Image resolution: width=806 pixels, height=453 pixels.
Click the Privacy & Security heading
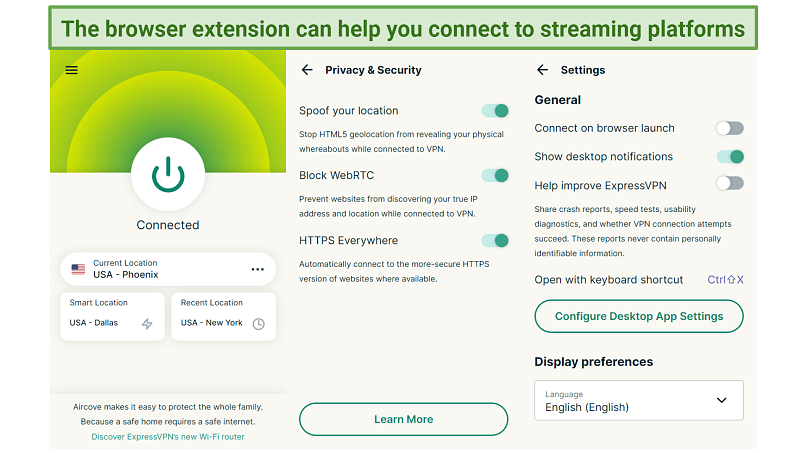373,70
